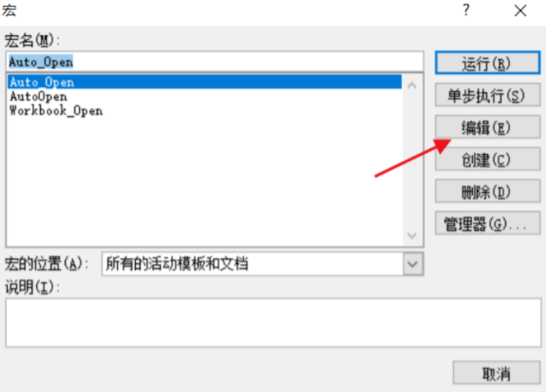This screenshot has width=546, height=392.
Task: Click into the 宏名 name input field
Action: [x=215, y=62]
